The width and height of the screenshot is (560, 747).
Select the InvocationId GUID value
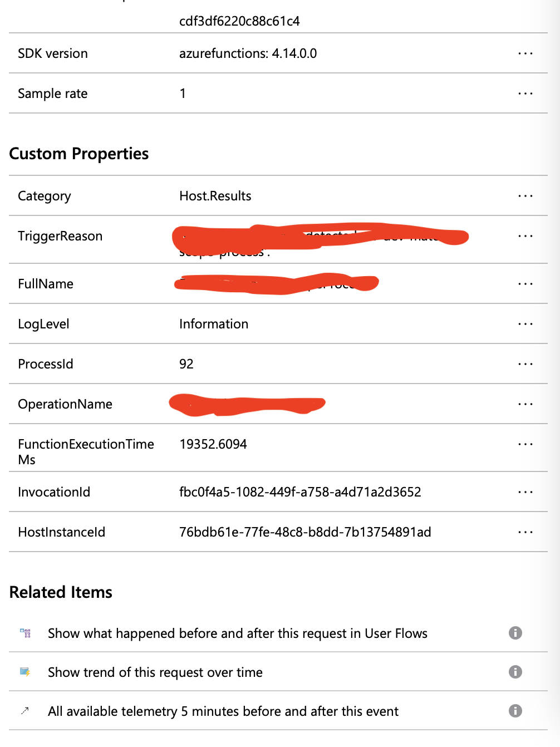coord(300,492)
